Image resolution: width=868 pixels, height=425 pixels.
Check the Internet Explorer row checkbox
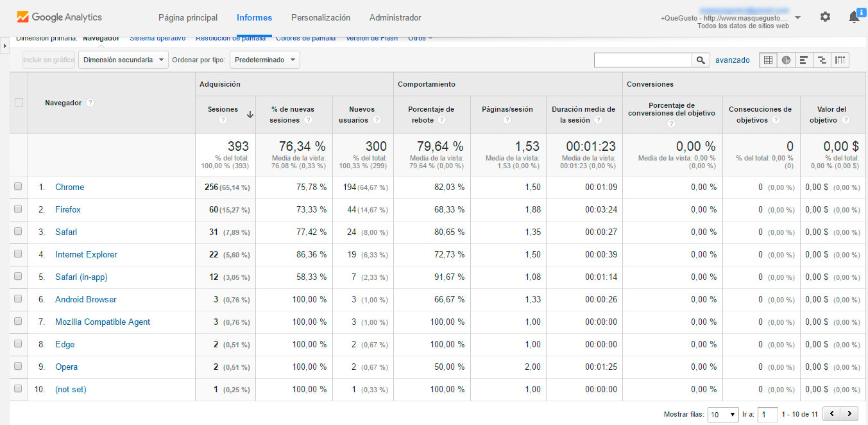[x=18, y=254]
